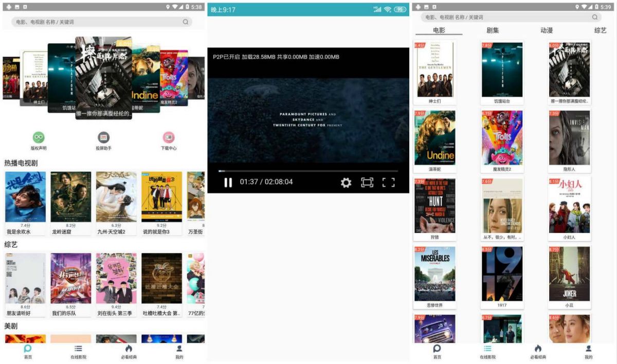Viewport: 617px width, 364px height.
Task: Focus the home screen search field
Action: 102,22
